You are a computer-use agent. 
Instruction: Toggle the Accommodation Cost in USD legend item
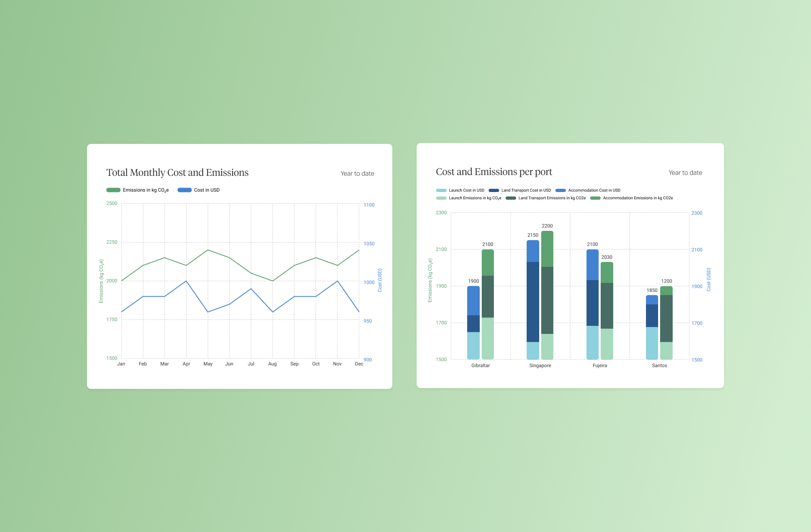pos(588,190)
